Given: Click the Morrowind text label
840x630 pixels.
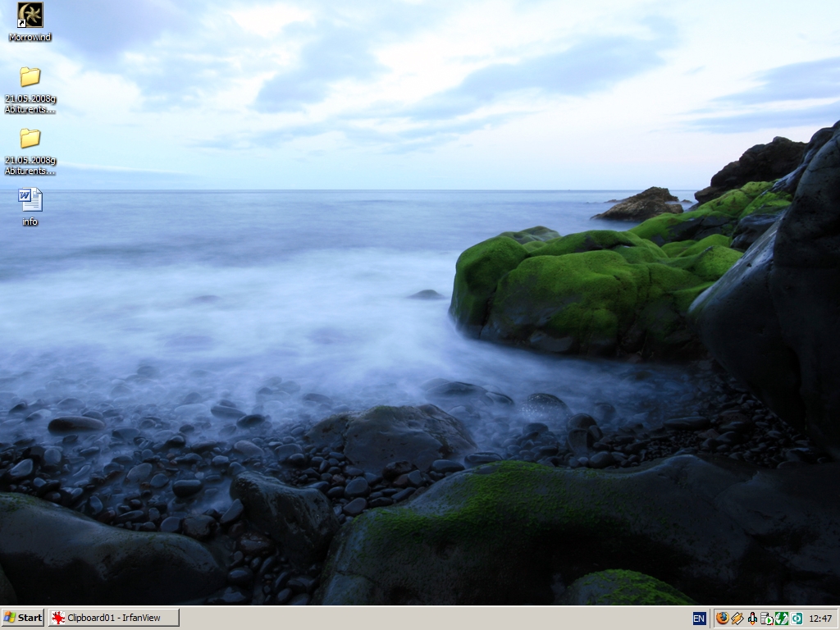Looking at the screenshot, I should pos(30,38).
